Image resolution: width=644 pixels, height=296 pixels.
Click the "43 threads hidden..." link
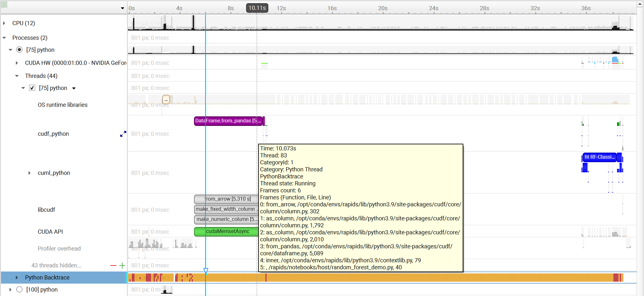point(56,265)
